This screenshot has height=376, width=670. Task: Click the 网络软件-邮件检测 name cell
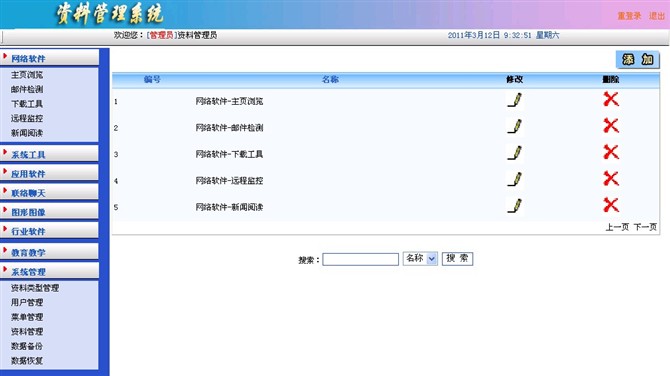click(229, 128)
